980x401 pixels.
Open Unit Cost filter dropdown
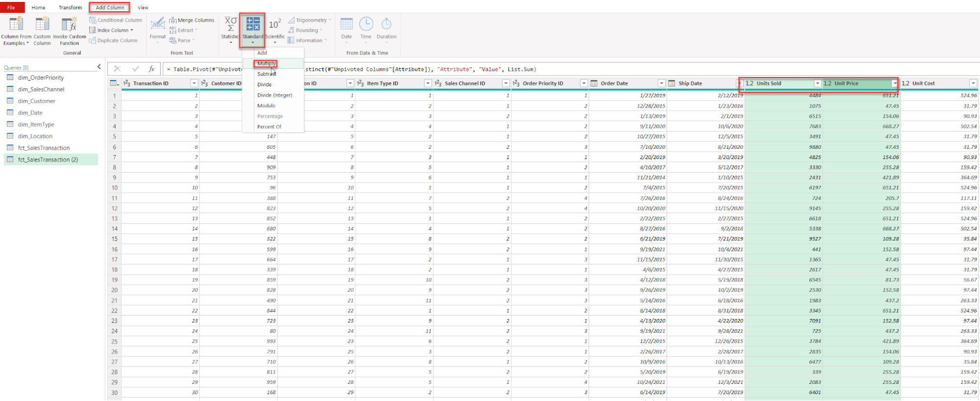click(974, 83)
